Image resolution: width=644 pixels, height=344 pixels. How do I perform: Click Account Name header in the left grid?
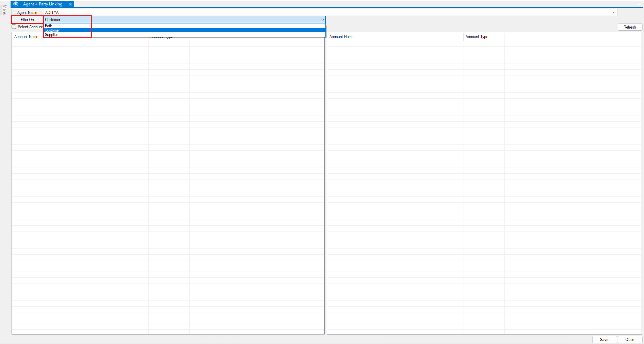point(26,37)
